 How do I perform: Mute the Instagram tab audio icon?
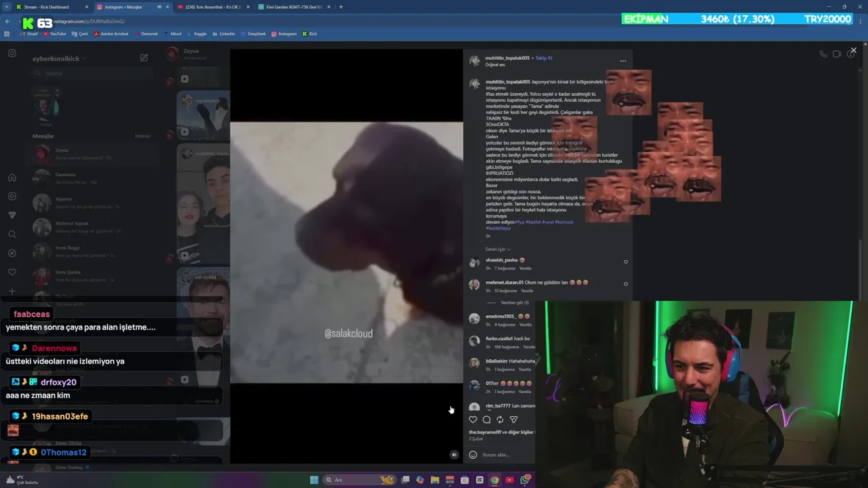159,7
